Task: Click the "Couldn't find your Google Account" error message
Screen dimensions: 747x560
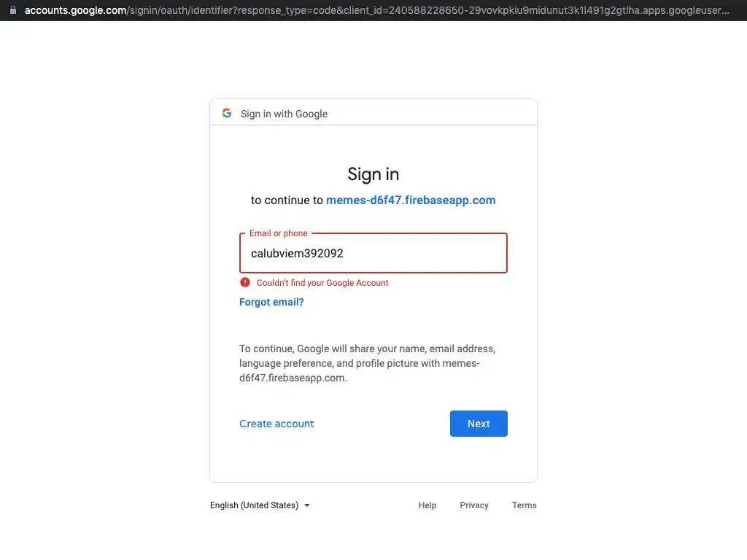Action: pos(322,283)
